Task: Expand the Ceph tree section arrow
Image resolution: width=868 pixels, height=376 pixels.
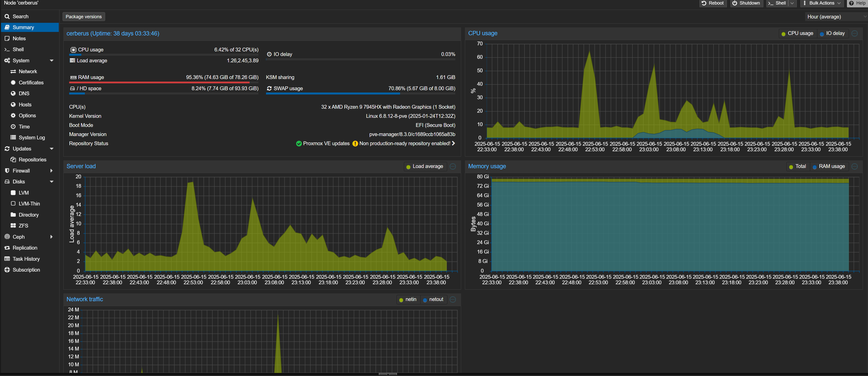Action: tap(51, 237)
